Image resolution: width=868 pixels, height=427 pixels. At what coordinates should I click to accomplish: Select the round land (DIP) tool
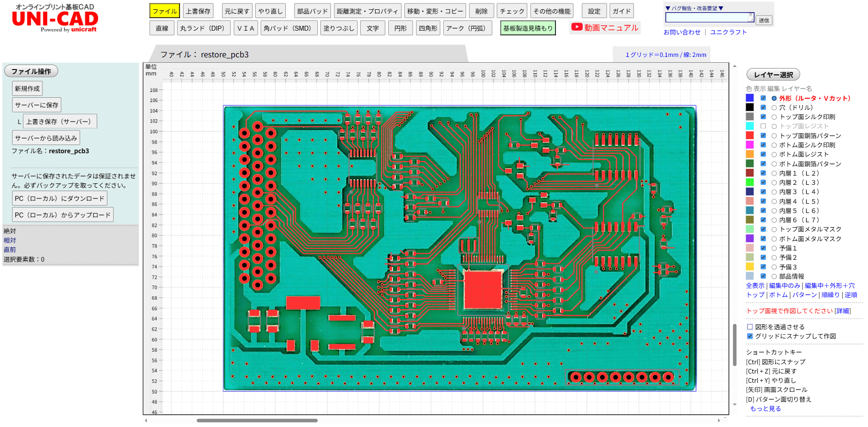click(202, 28)
